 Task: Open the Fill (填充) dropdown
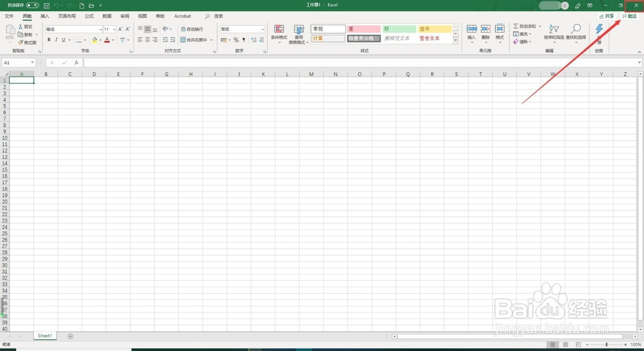(522, 34)
